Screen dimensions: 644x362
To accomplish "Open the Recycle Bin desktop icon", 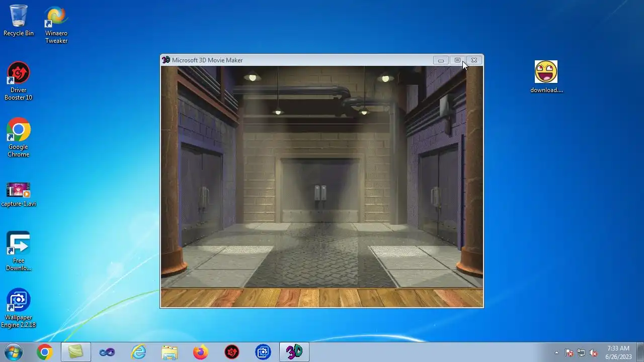I will point(19,21).
